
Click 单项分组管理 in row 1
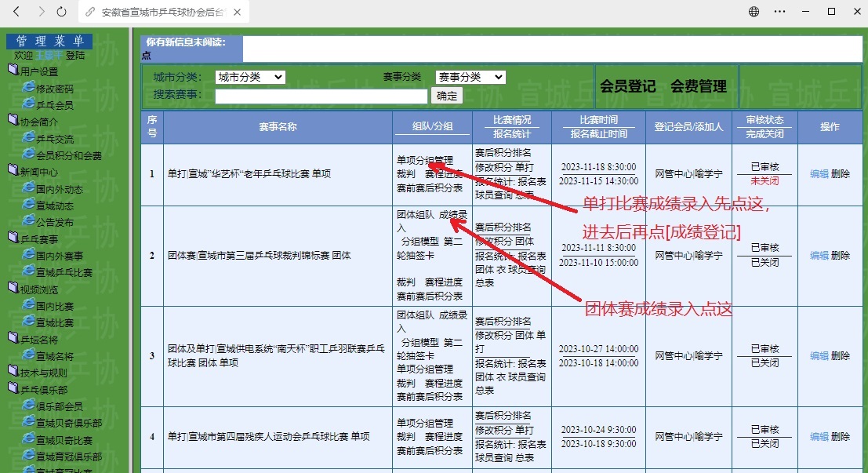pyautogui.click(x=424, y=160)
